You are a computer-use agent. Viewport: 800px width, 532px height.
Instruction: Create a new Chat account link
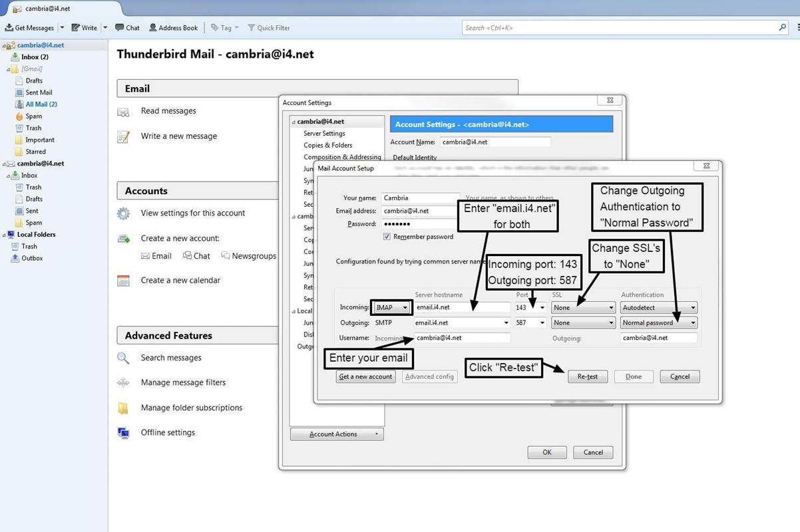click(x=196, y=256)
